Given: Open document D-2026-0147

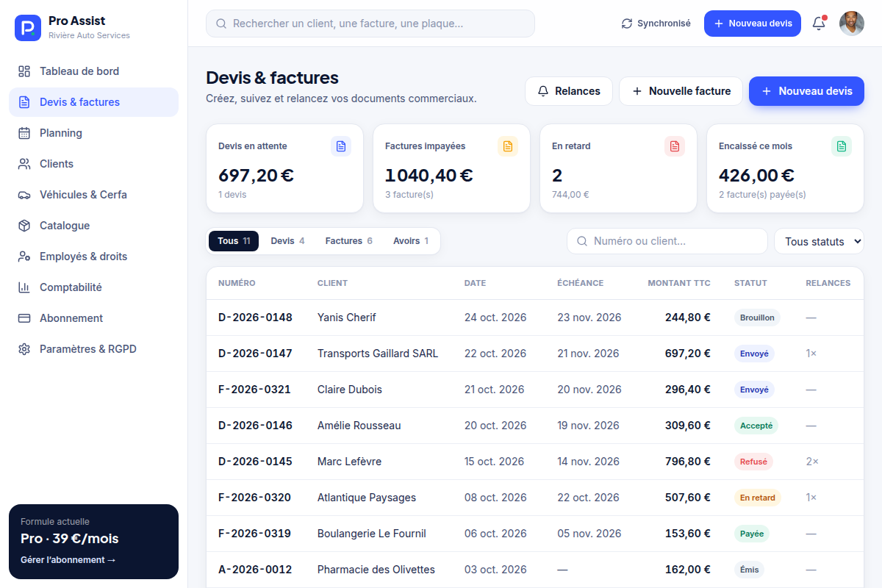Looking at the screenshot, I should [255, 354].
